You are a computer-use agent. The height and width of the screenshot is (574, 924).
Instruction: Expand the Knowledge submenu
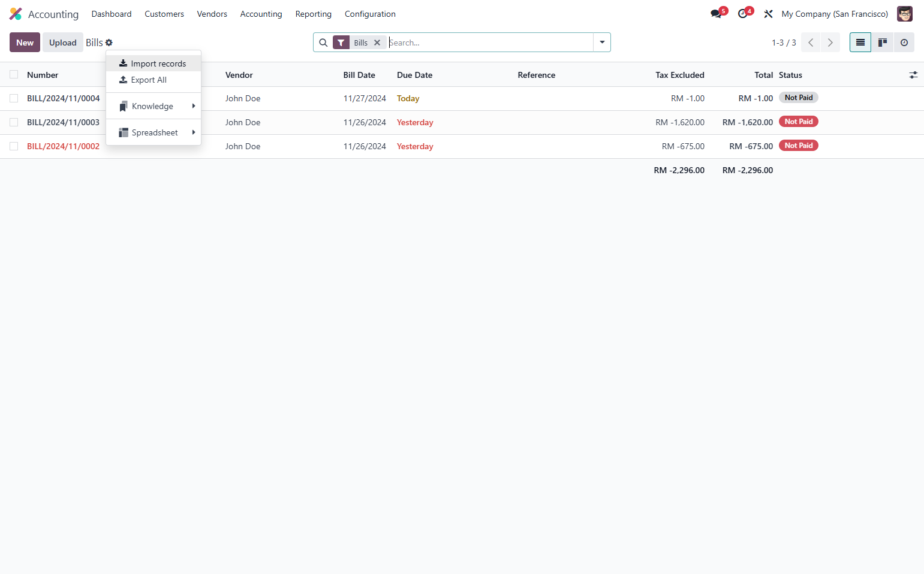(x=154, y=106)
